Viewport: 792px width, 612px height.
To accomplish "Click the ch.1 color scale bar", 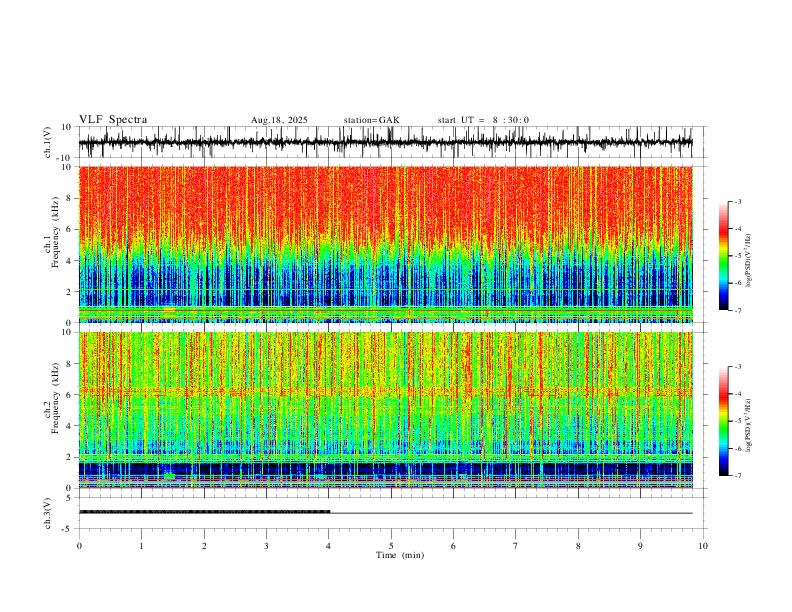I will pyautogui.click(x=724, y=256).
